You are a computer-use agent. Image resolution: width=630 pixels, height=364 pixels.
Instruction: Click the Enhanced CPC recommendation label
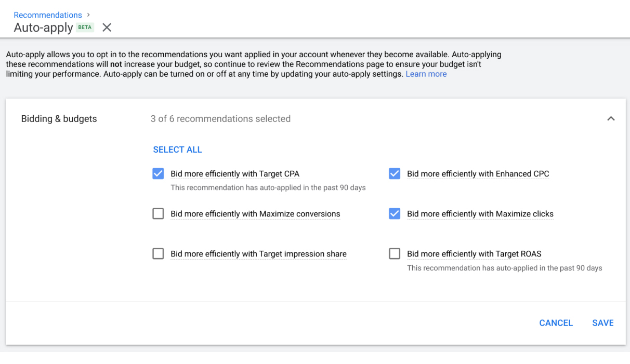(x=478, y=174)
